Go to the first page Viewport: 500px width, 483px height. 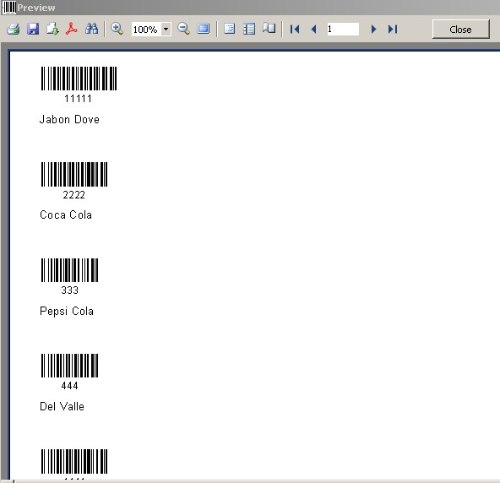[295, 29]
